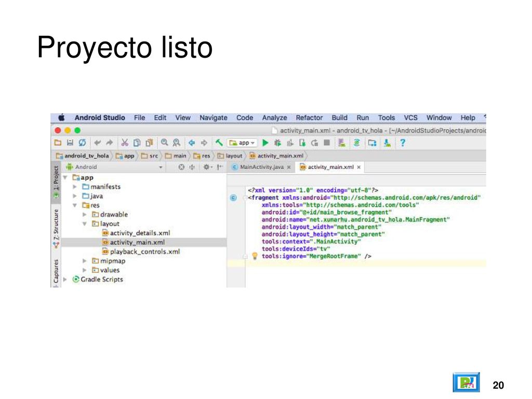
Task: Click the Redo arrow icon
Action: [109, 143]
